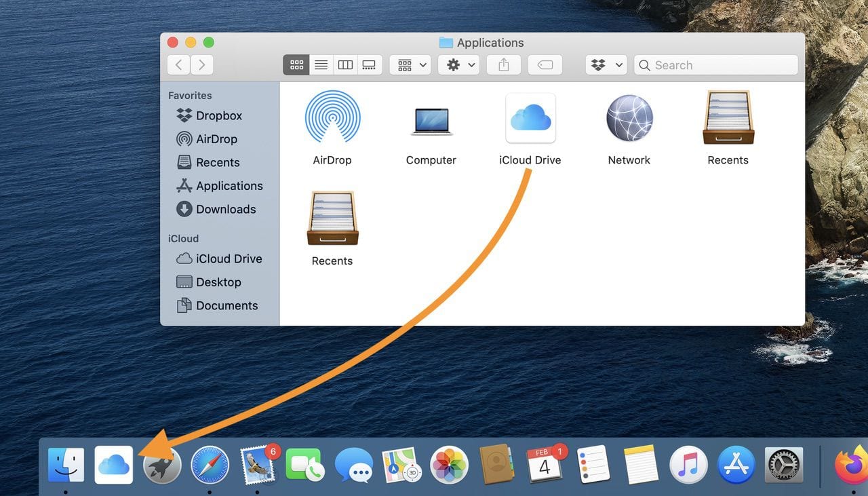The height and width of the screenshot is (496, 868).
Task: Switch to column view mode
Action: pos(345,65)
